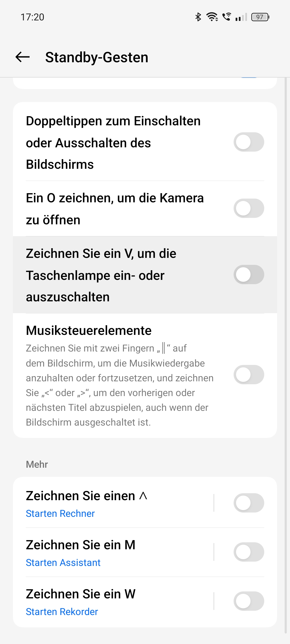This screenshot has width=290, height=644.
Task: Enable double-tap to wake screen toggle
Action: 249,142
